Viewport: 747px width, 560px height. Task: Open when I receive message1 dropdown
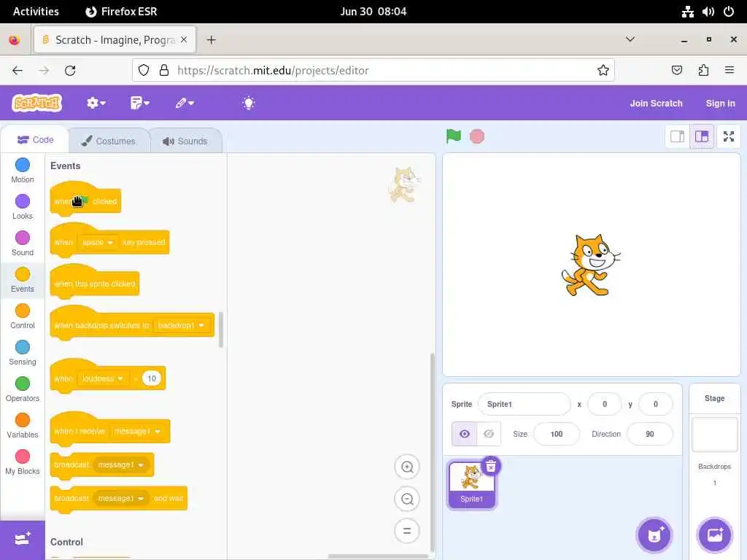tap(137, 432)
